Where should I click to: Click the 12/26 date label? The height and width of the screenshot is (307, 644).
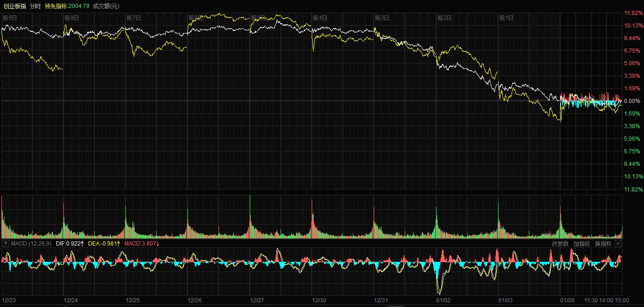[195, 300]
